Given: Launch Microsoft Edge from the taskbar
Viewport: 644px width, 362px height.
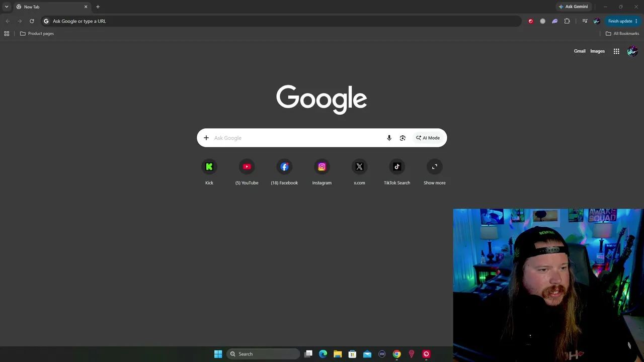Looking at the screenshot, I should point(323,354).
